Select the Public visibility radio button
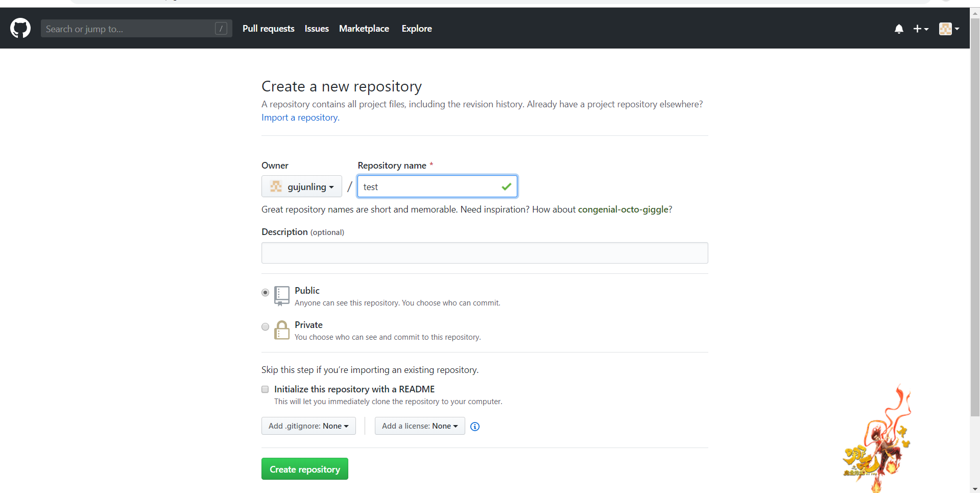This screenshot has width=980, height=493. (265, 293)
